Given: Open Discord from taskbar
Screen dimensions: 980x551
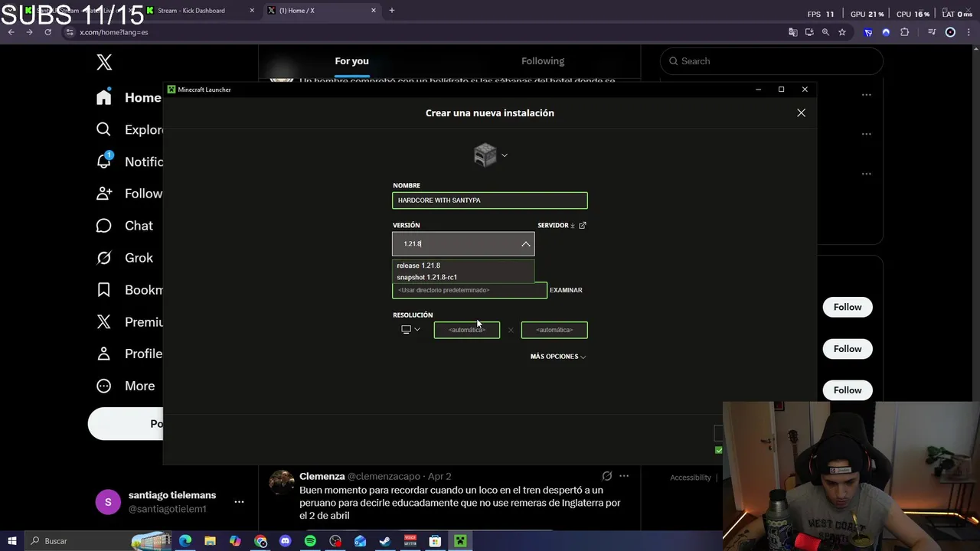Looking at the screenshot, I should (286, 541).
